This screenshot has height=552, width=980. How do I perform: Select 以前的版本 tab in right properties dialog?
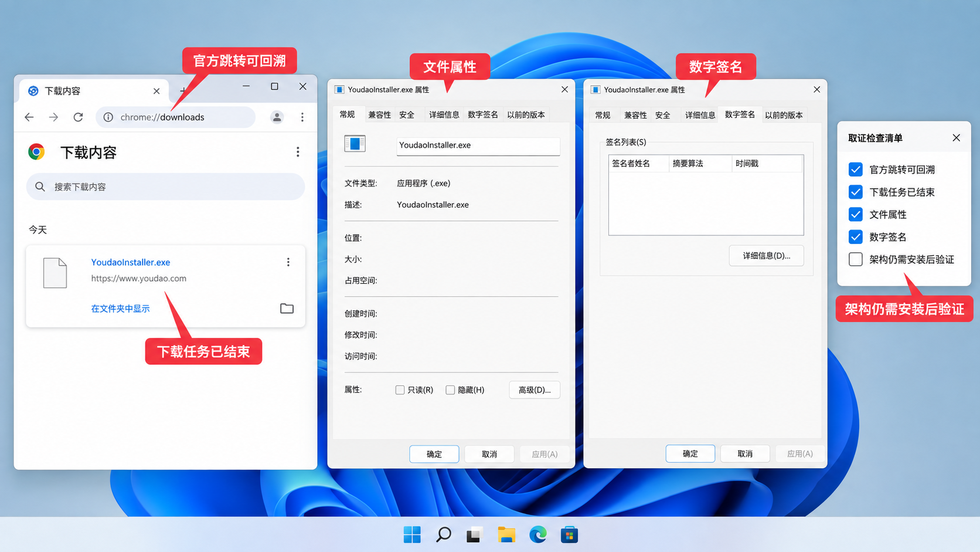(x=784, y=115)
